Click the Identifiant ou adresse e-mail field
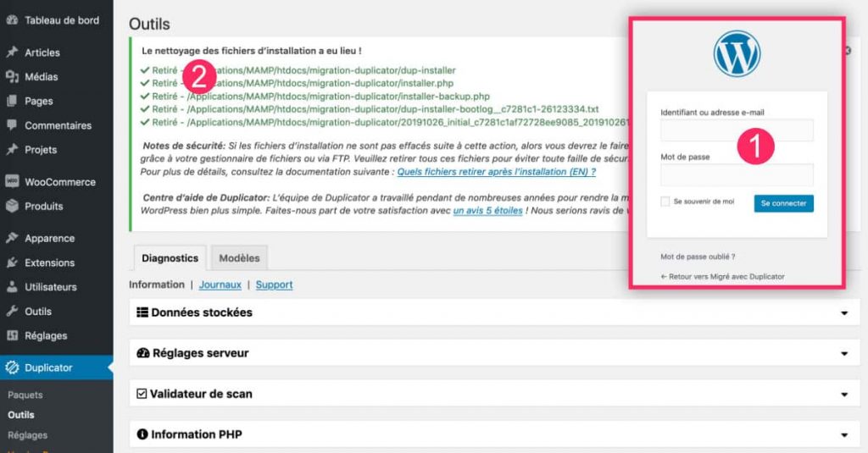 coord(737,130)
